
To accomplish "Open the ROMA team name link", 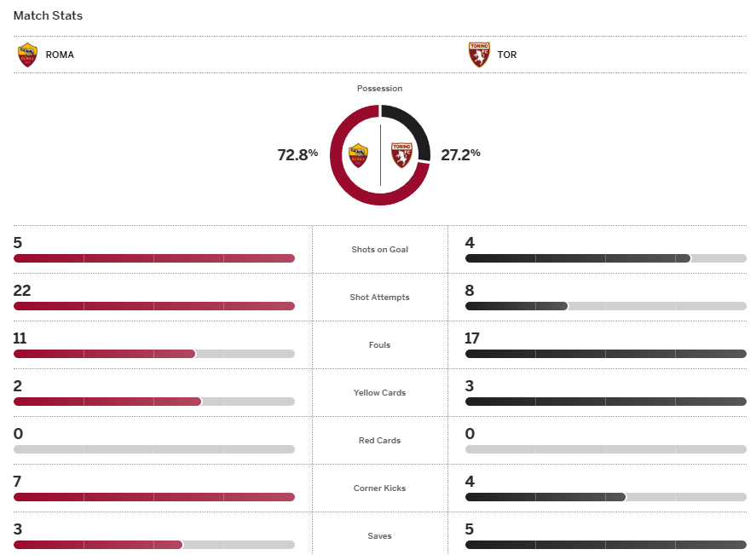I will coord(60,55).
